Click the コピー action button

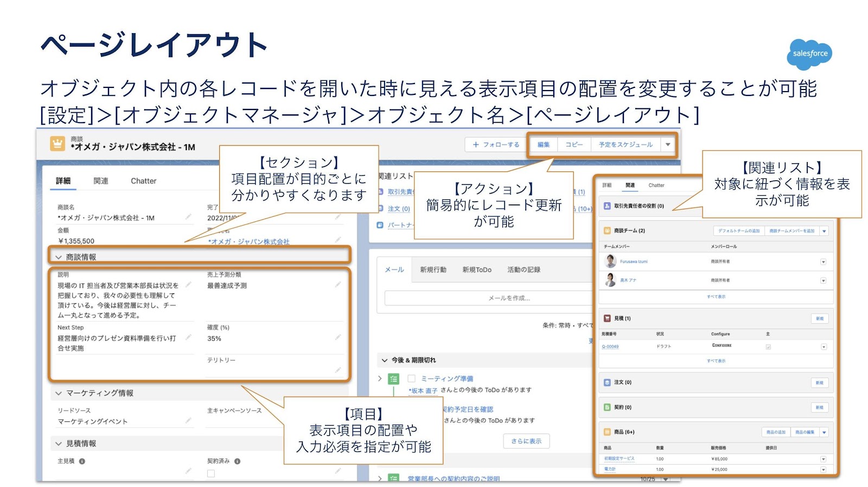coord(574,145)
